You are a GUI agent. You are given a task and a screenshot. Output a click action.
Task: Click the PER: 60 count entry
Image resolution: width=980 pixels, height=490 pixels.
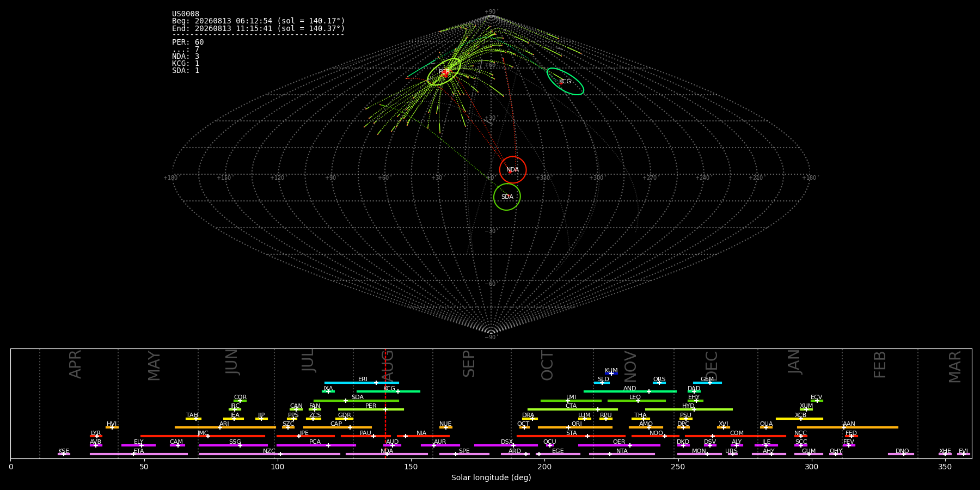click(x=188, y=42)
